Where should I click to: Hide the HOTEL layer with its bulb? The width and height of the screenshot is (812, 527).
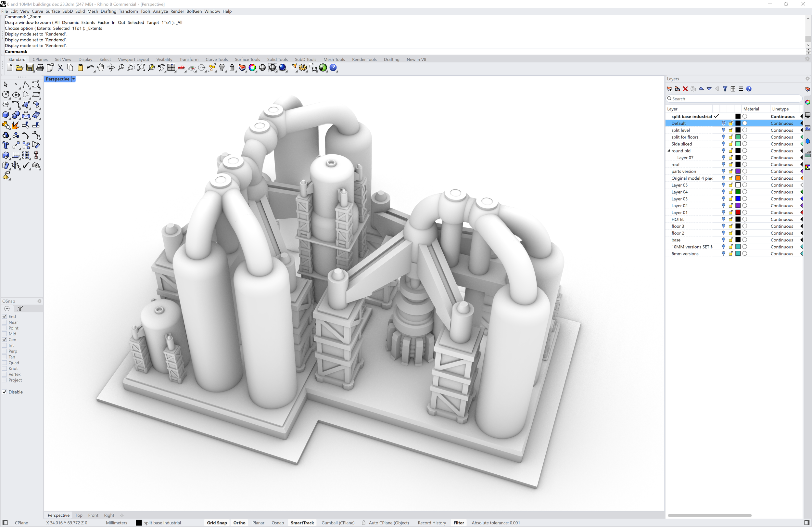point(723,219)
